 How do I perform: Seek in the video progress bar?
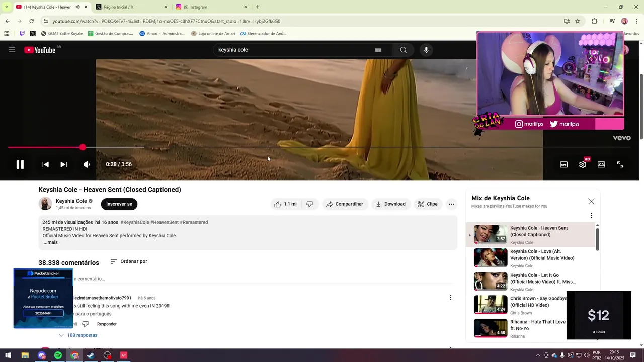pyautogui.click(x=319, y=147)
